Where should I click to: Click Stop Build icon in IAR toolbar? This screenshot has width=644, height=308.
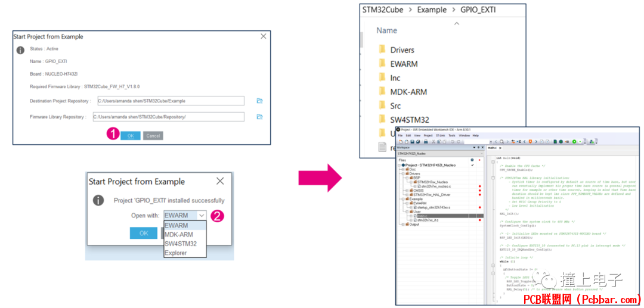tap(567, 142)
